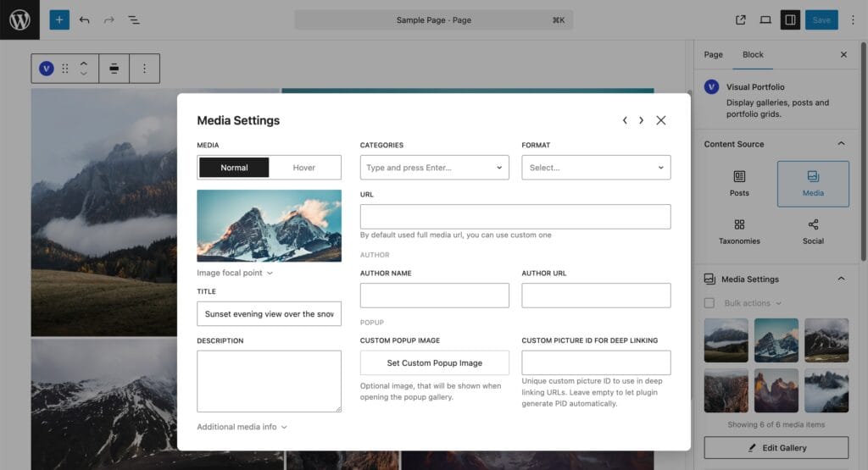The image size is (868, 470).
Task: Open the WordPress logo menu
Action: [20, 20]
